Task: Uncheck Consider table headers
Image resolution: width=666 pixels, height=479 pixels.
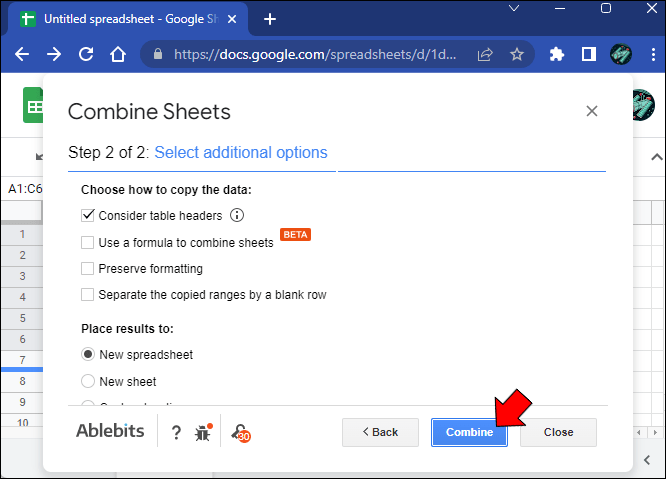Action: [88, 215]
